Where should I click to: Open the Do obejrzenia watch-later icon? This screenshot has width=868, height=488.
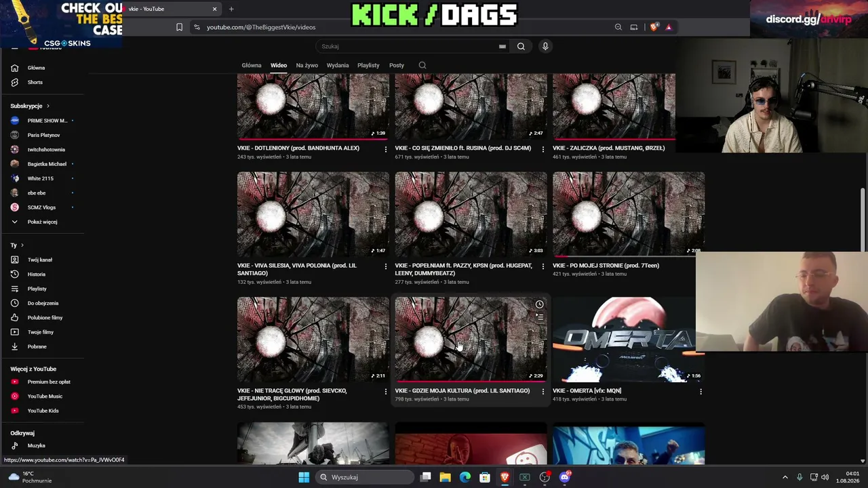[x=14, y=303]
